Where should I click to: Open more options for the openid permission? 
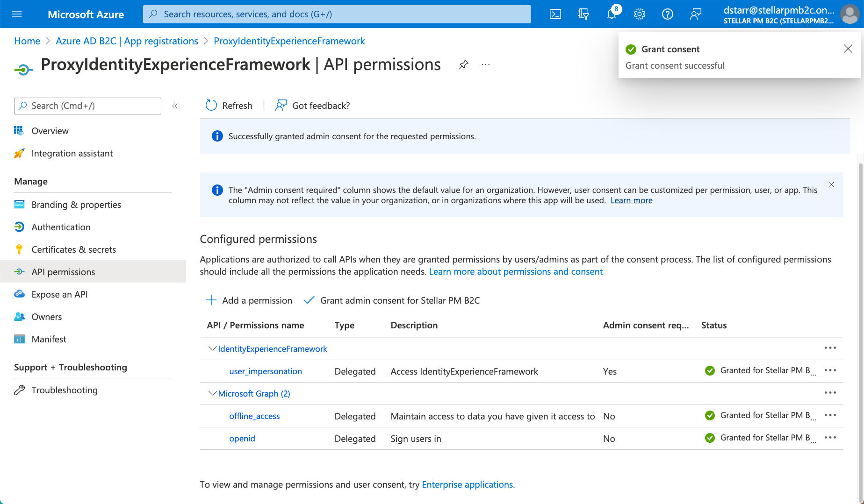click(830, 438)
